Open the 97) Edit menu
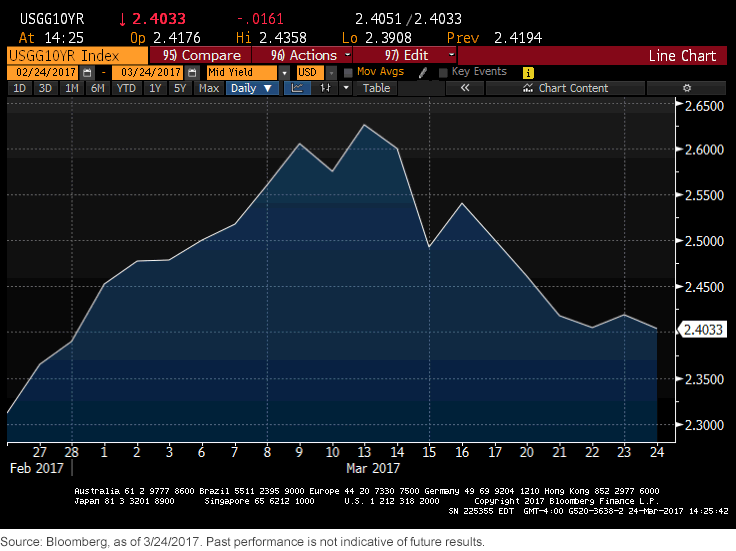This screenshot has height=551, width=736. click(405, 55)
